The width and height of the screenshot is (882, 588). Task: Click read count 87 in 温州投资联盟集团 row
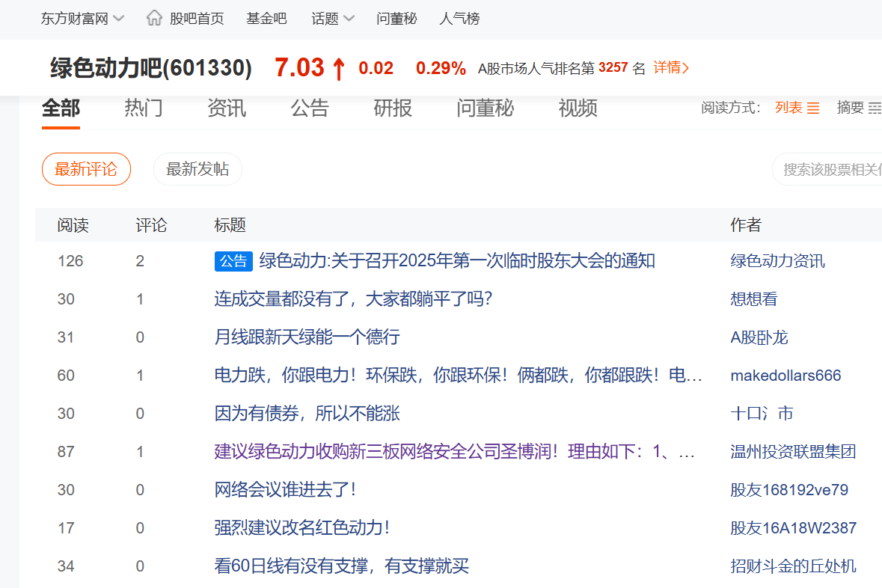point(66,451)
